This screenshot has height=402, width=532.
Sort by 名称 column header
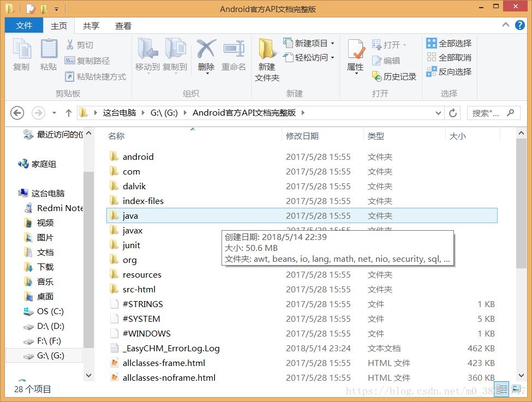[116, 136]
